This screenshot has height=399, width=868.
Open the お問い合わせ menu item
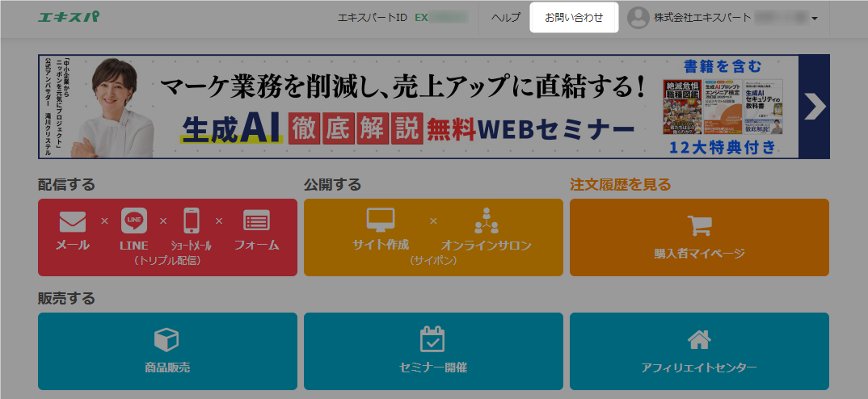pyautogui.click(x=574, y=17)
